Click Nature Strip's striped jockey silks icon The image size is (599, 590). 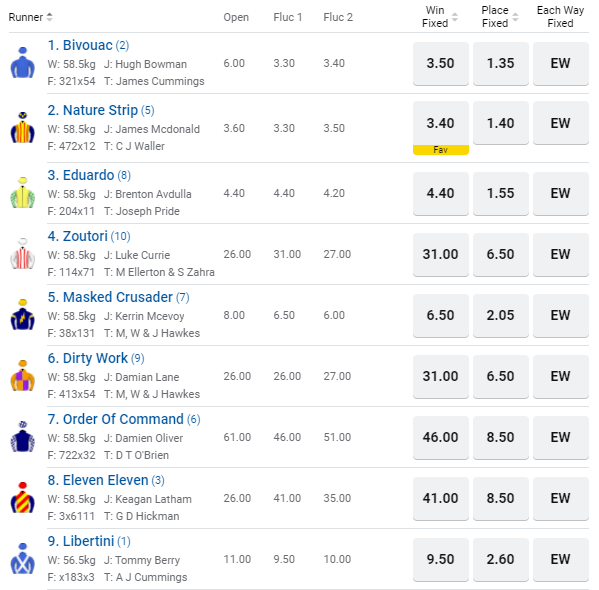tap(23, 128)
